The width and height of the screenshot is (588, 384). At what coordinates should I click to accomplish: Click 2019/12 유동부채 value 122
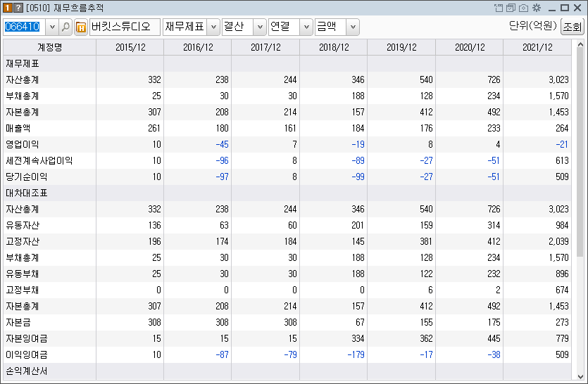426,274
